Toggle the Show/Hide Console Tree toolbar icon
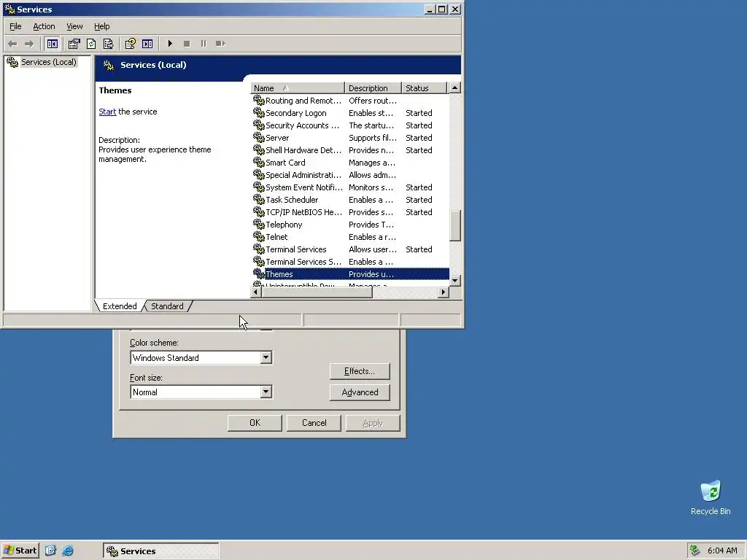 pyautogui.click(x=53, y=44)
